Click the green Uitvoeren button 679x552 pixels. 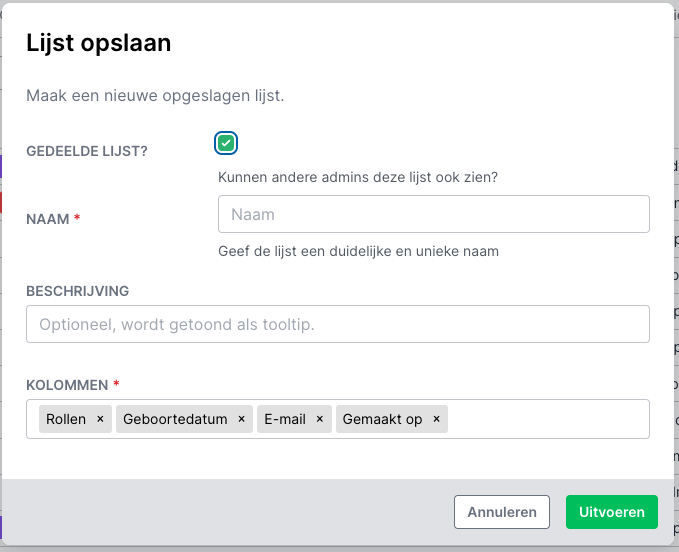611,511
